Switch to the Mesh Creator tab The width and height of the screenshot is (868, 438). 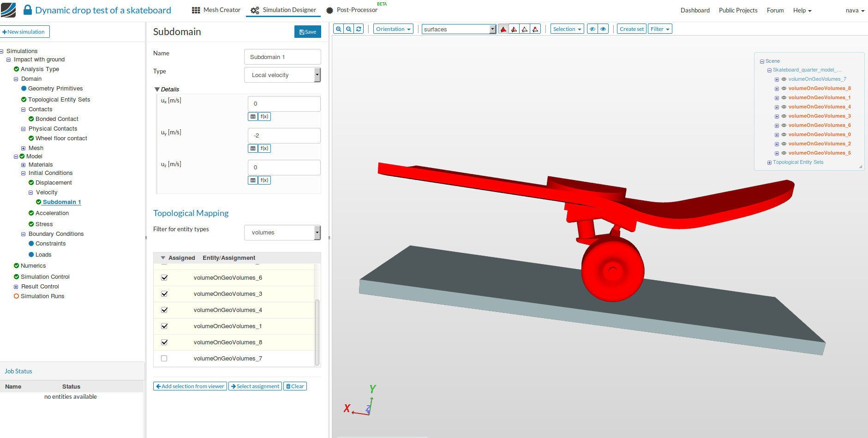tap(216, 10)
